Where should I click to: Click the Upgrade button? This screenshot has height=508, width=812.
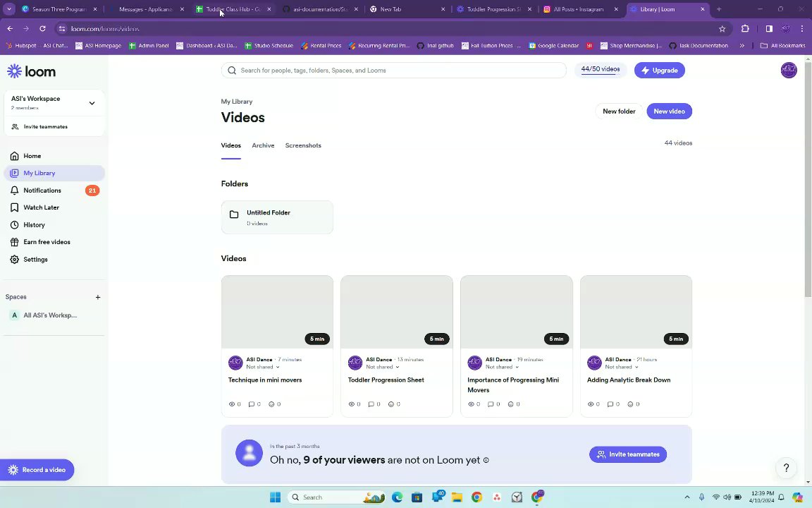tap(659, 71)
